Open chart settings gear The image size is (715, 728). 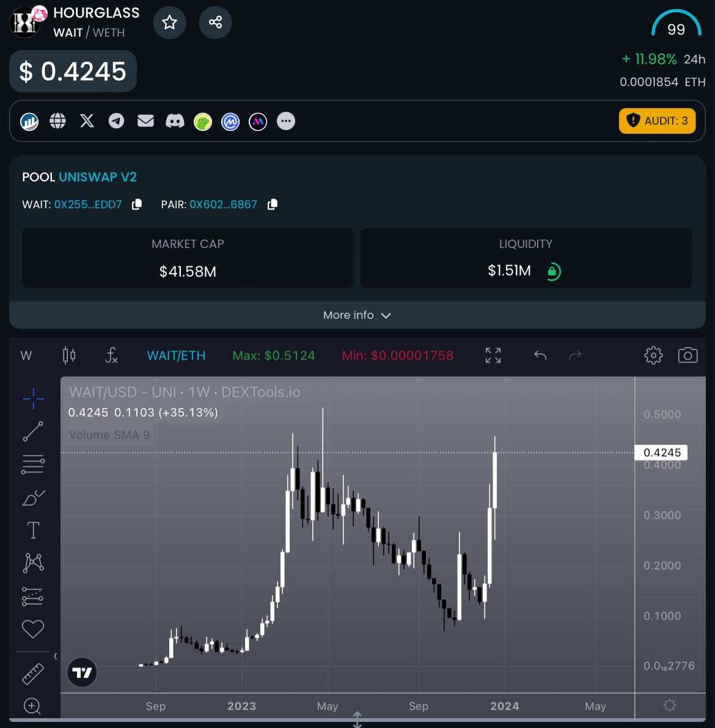tap(653, 355)
